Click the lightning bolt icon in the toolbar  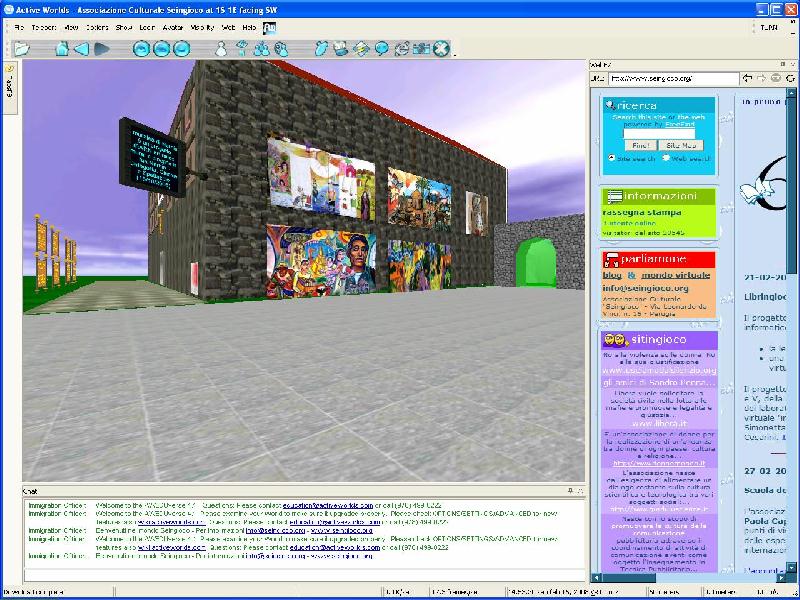[x=361, y=48]
